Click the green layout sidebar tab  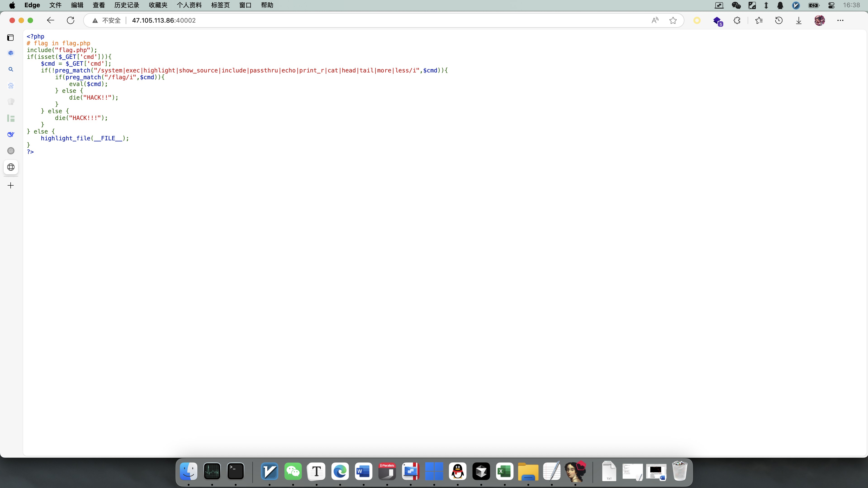[11, 118]
